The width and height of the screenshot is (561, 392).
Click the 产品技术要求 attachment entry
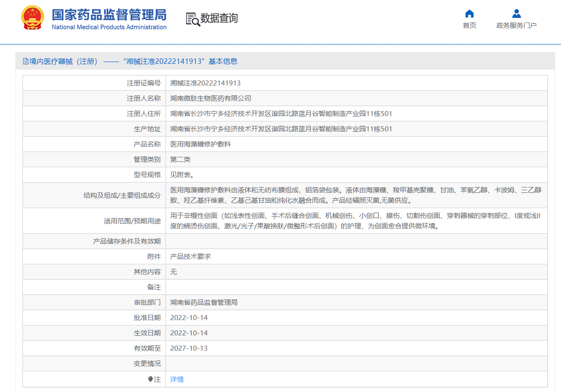(x=190, y=257)
